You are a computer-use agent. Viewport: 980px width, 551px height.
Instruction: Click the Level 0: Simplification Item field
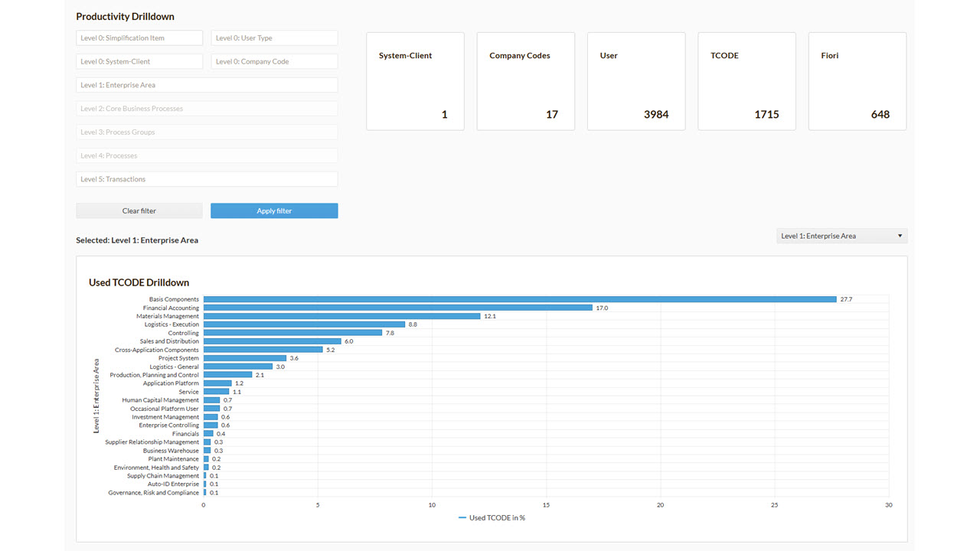(x=139, y=38)
